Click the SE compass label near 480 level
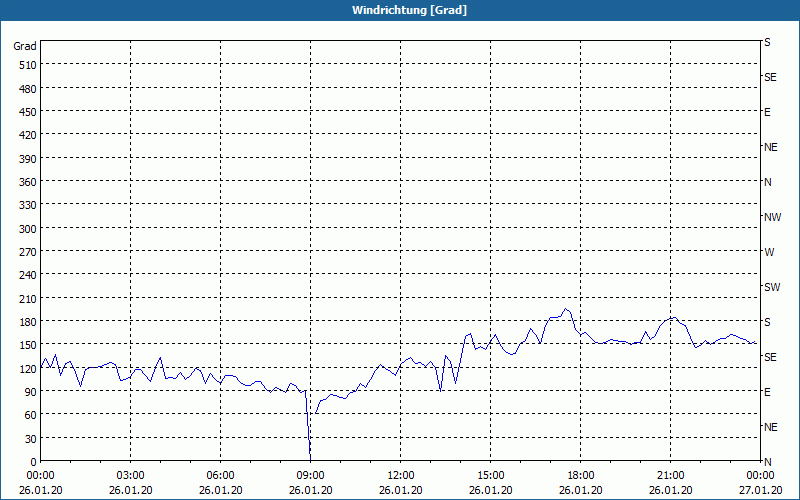 coord(770,78)
